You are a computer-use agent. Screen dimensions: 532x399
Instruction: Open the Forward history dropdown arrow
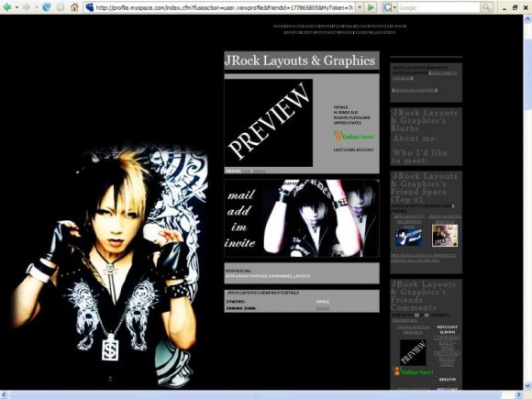coord(36,7)
